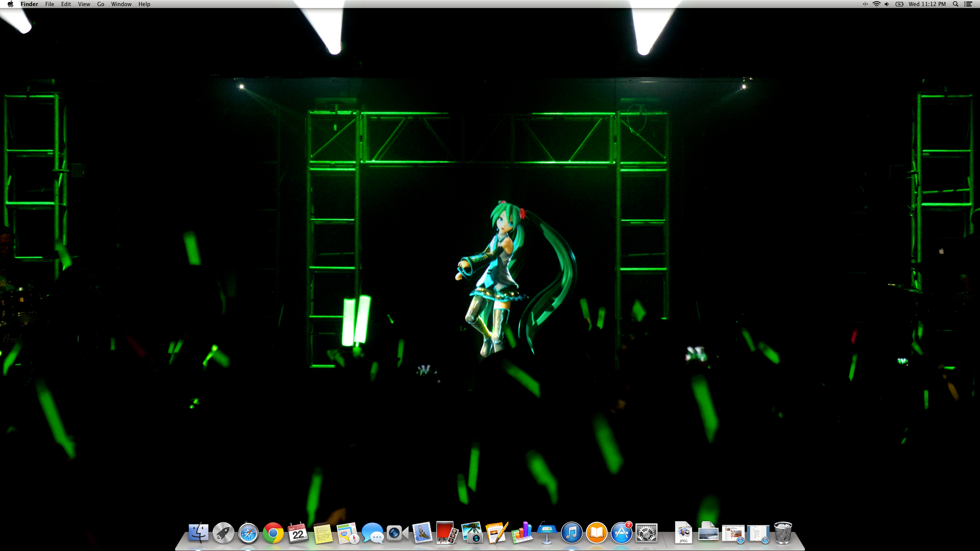Open System Preferences gear icon
The image size is (980, 551).
tap(646, 533)
